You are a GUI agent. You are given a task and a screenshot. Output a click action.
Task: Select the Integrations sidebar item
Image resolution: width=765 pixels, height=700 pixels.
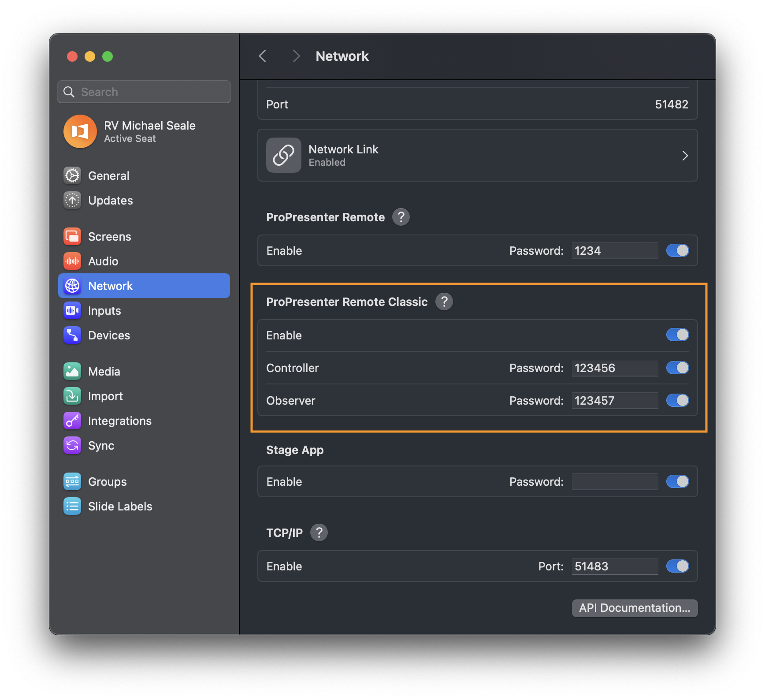[x=119, y=421]
